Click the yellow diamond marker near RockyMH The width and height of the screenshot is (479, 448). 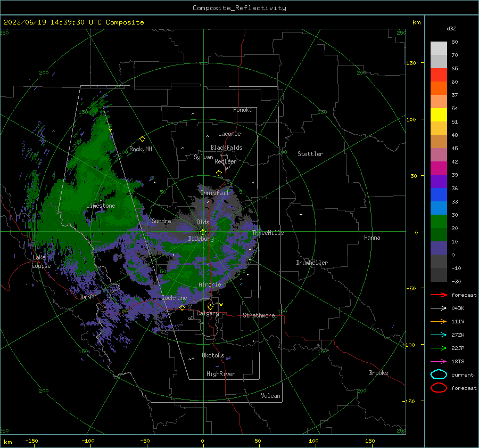click(x=142, y=139)
